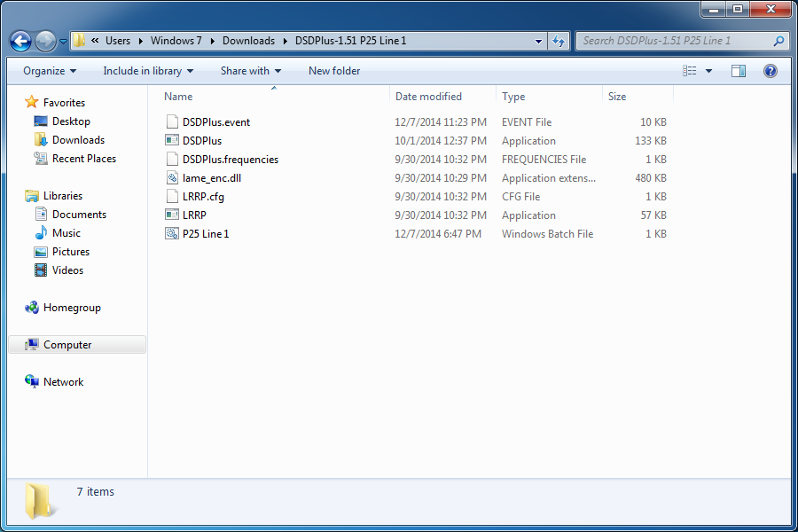The height and width of the screenshot is (532, 798).
Task: Click the Application extens... type cell
Action: coord(548,178)
